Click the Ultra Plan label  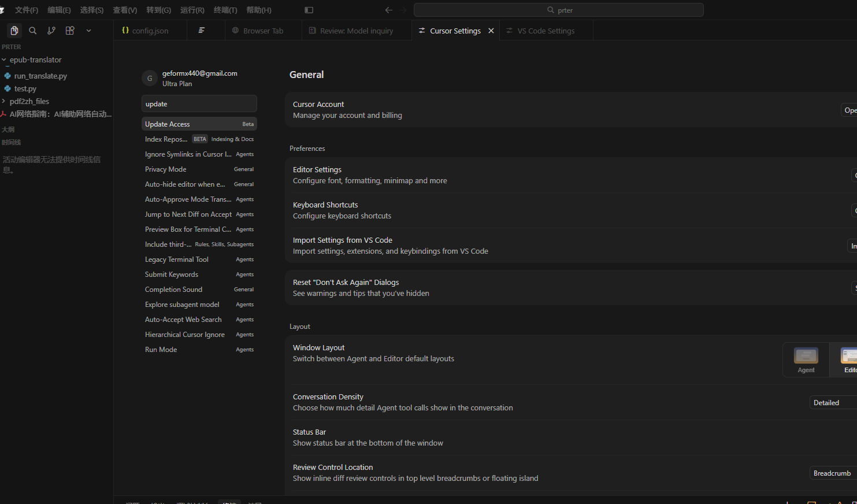point(177,84)
